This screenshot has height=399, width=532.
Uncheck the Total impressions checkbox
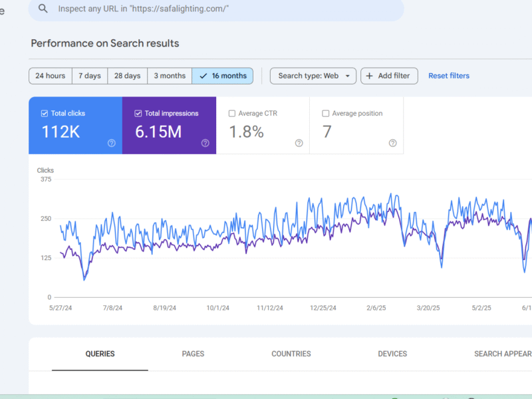(x=138, y=114)
